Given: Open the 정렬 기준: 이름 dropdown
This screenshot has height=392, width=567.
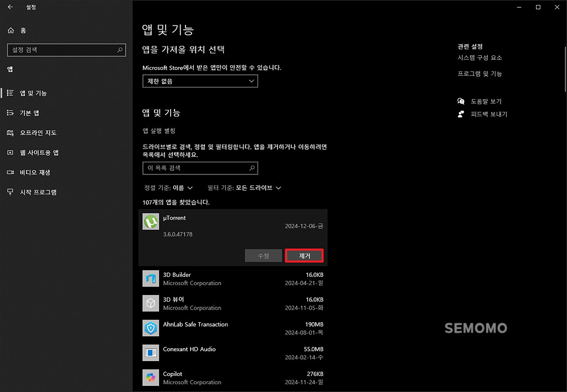Looking at the screenshot, I should 168,188.
